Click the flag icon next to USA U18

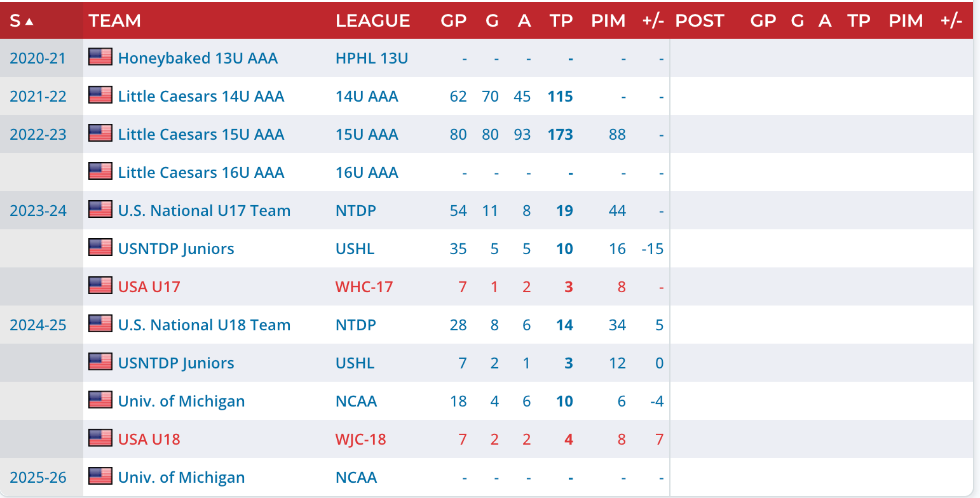[x=100, y=438]
